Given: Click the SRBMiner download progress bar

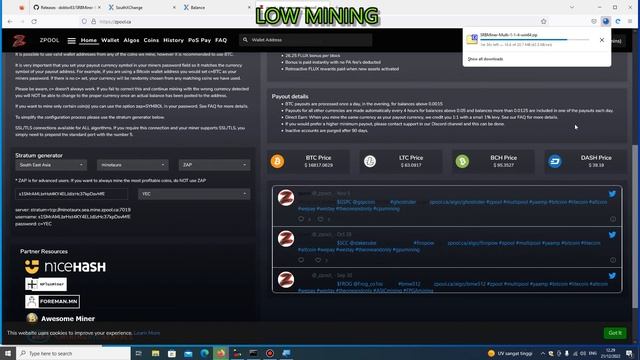Looking at the screenshot, I should 535,40.
